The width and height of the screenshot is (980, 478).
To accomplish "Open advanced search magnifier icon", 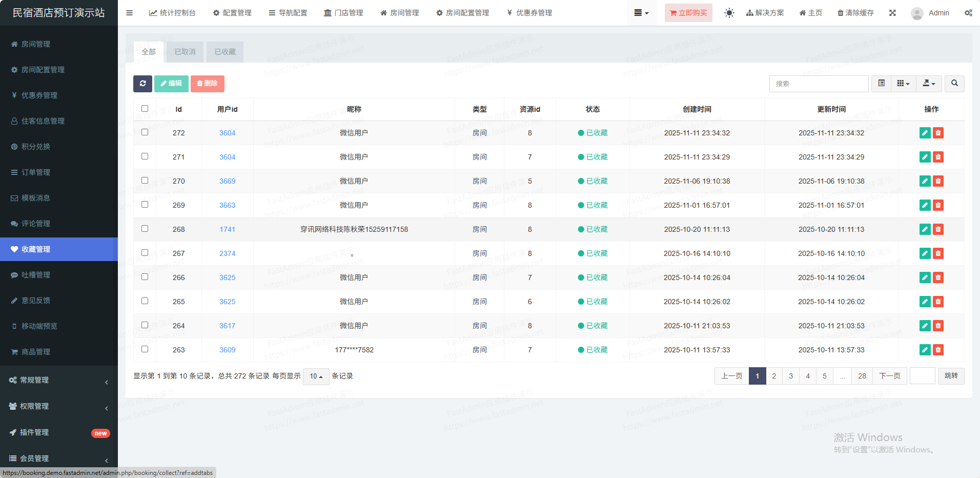I will point(954,84).
